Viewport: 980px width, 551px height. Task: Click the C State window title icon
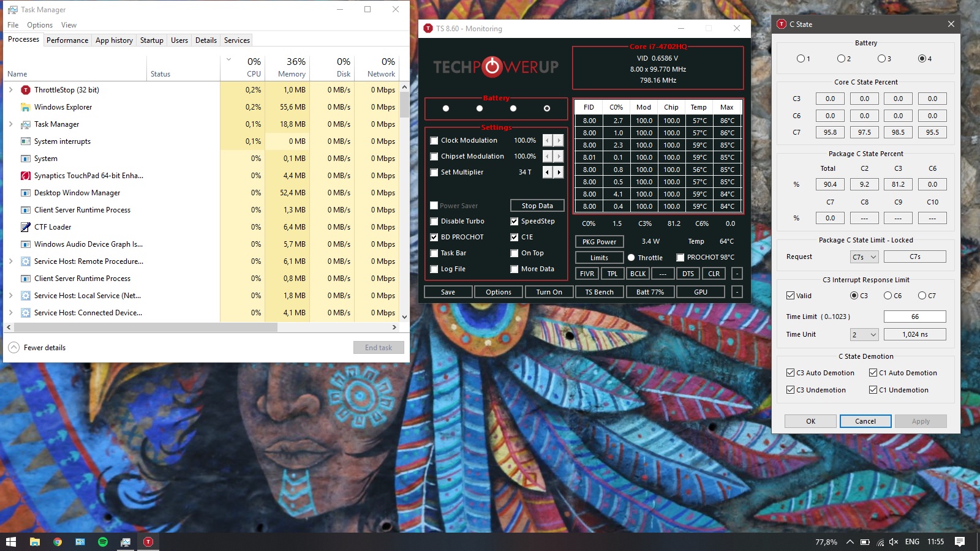click(782, 24)
